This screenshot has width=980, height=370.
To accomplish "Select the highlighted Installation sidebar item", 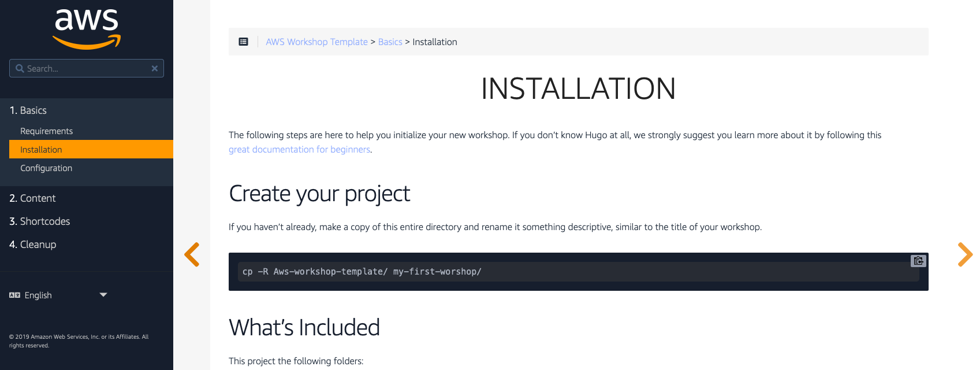I will click(x=91, y=149).
